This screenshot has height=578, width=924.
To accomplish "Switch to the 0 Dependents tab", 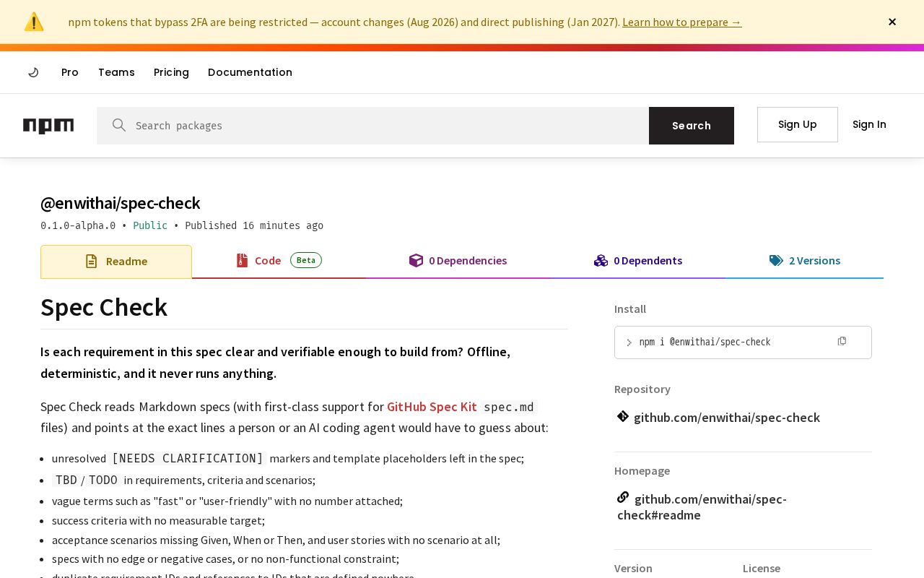I will click(x=638, y=261).
